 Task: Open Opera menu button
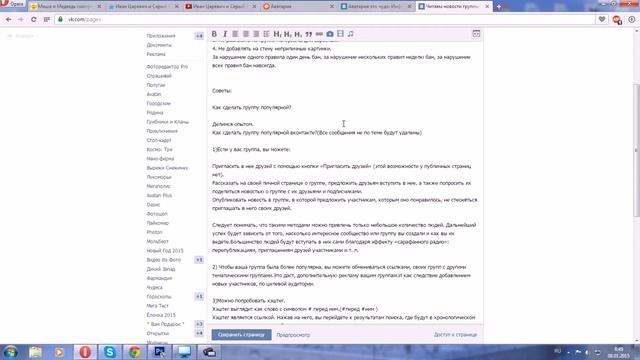pos(12,4)
